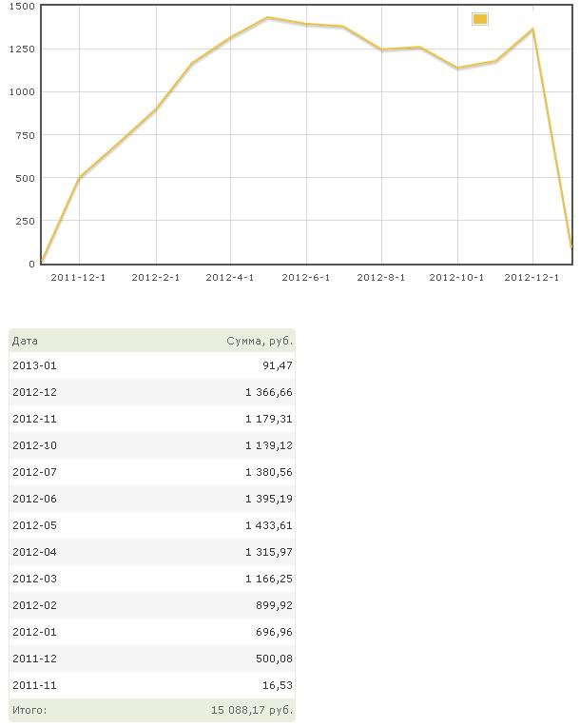The width and height of the screenshot is (580, 728).
Task: Click the 15 088,17 руб. total value
Action: coord(252,710)
